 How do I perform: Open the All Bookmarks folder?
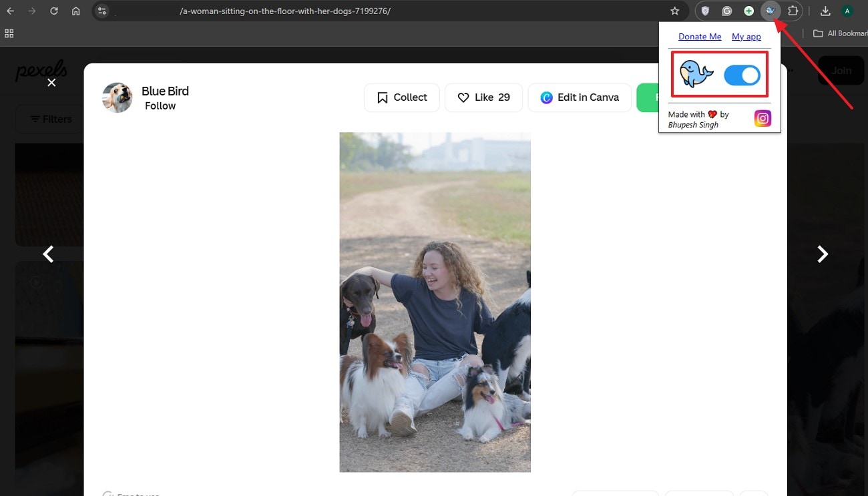point(840,33)
